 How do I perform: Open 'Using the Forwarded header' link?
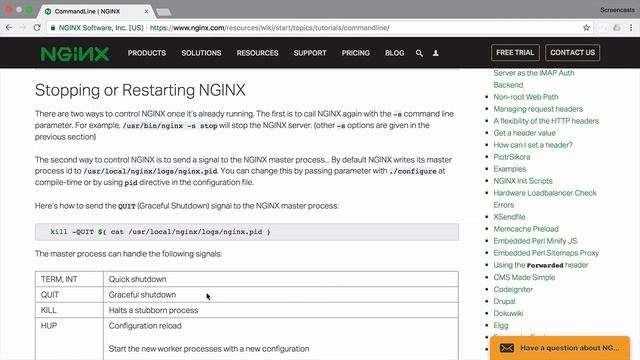[540, 265]
